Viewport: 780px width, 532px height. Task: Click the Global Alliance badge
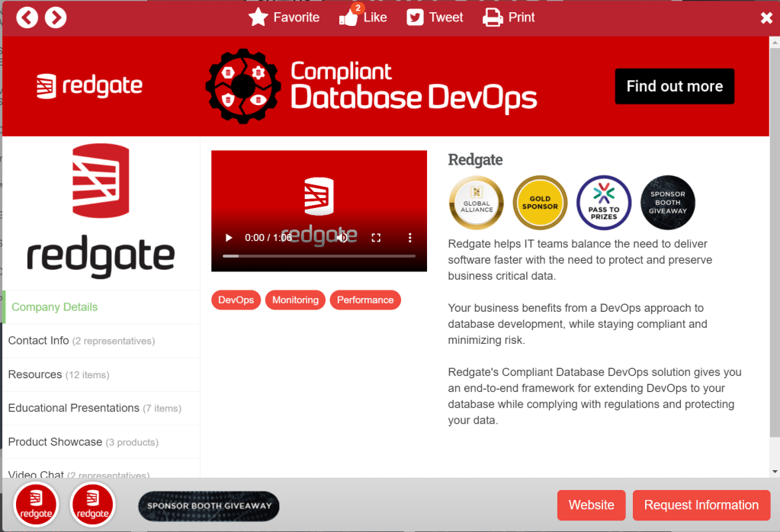(476, 203)
